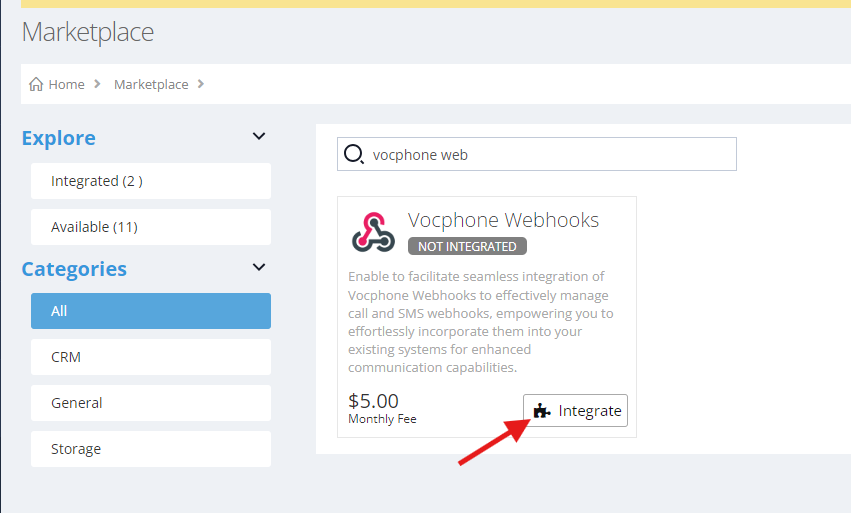Select the CRM category
The image size is (851, 513).
tap(151, 357)
